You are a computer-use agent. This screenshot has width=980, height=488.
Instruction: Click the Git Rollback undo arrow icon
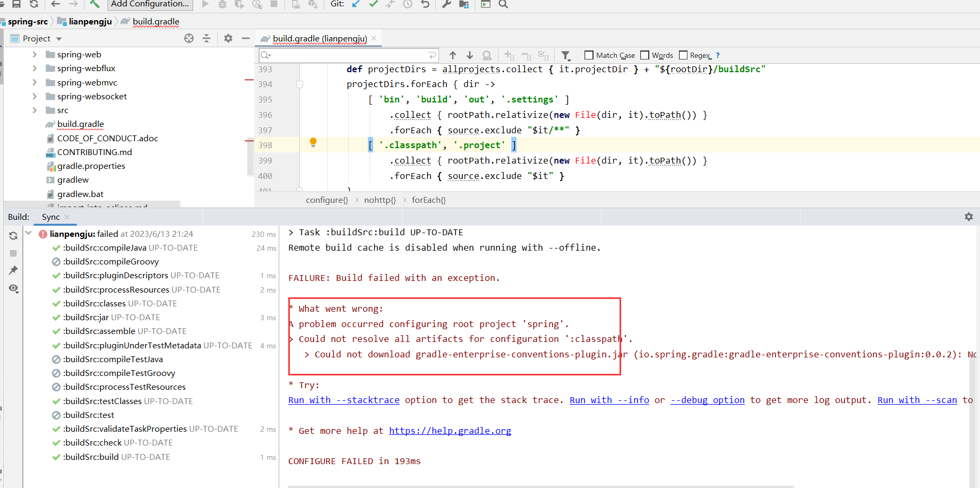coord(425,4)
